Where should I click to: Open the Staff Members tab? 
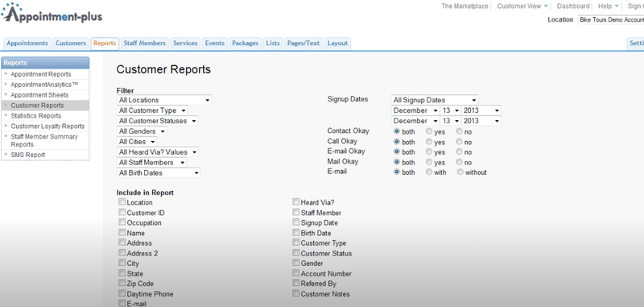tap(145, 44)
